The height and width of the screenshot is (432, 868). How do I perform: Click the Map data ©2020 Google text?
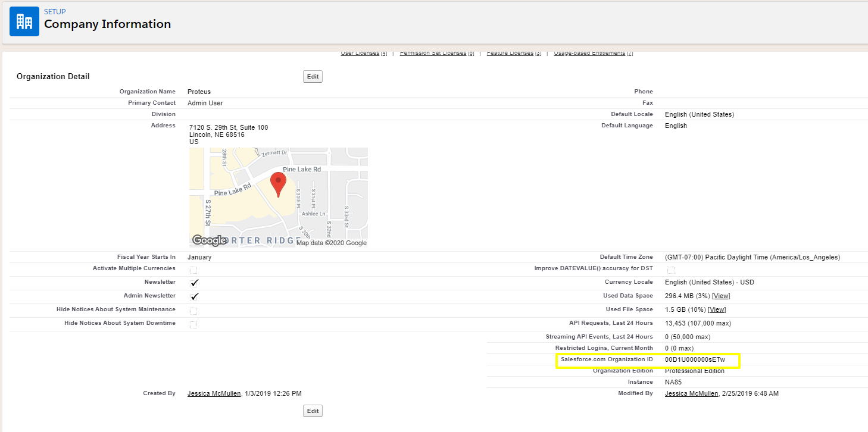pyautogui.click(x=332, y=243)
